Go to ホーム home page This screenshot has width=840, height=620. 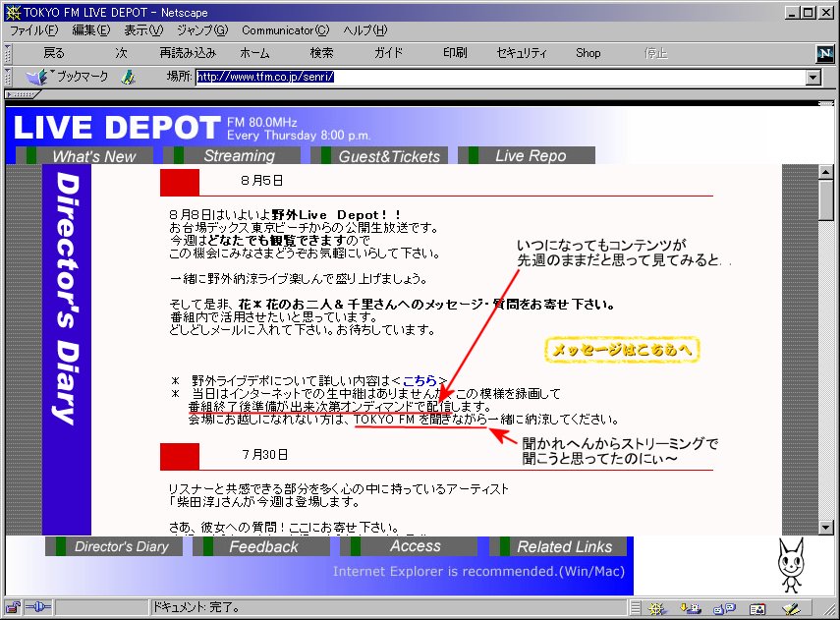pos(254,53)
